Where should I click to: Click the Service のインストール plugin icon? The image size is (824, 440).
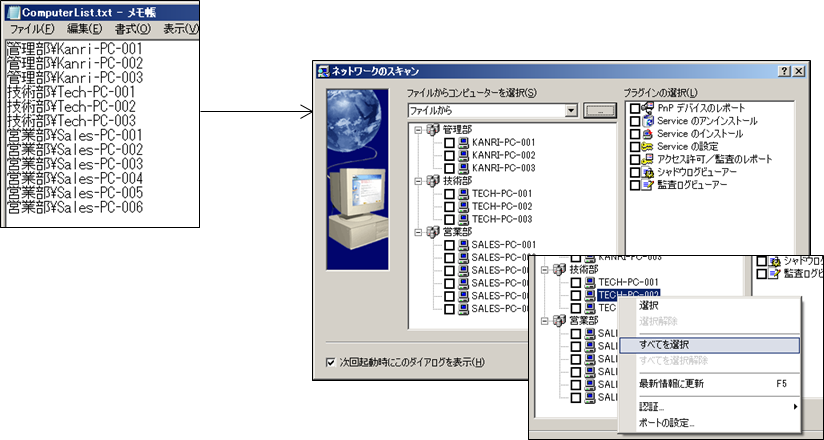648,134
